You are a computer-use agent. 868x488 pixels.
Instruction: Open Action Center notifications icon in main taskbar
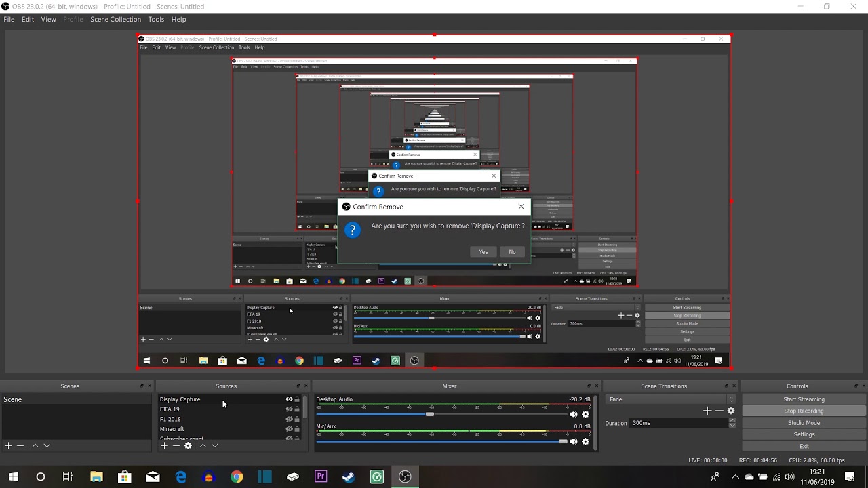pyautogui.click(x=850, y=476)
